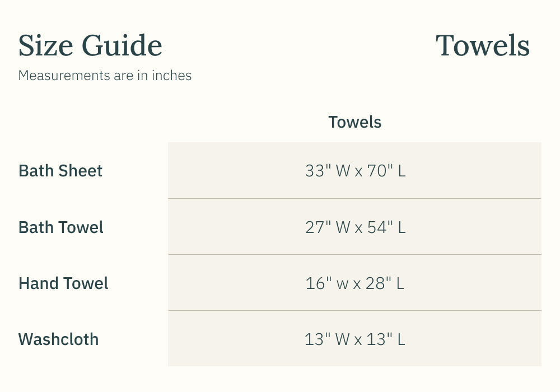Viewport: 560px width, 392px height.
Task: Select the Hand Towel row label
Action: pos(63,283)
